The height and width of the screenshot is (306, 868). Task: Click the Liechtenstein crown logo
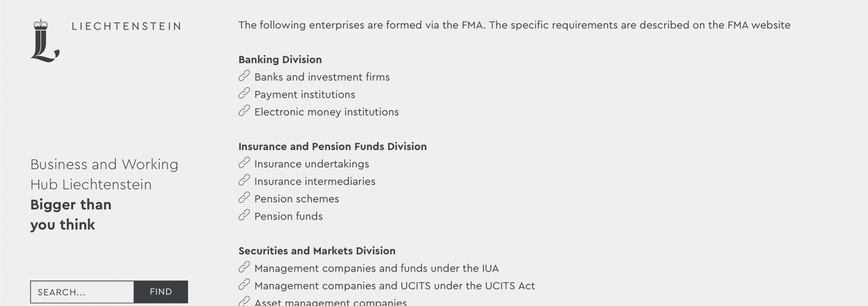44,41
